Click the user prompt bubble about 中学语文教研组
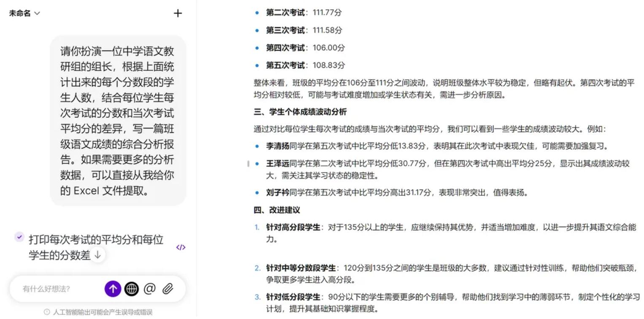 (117, 121)
